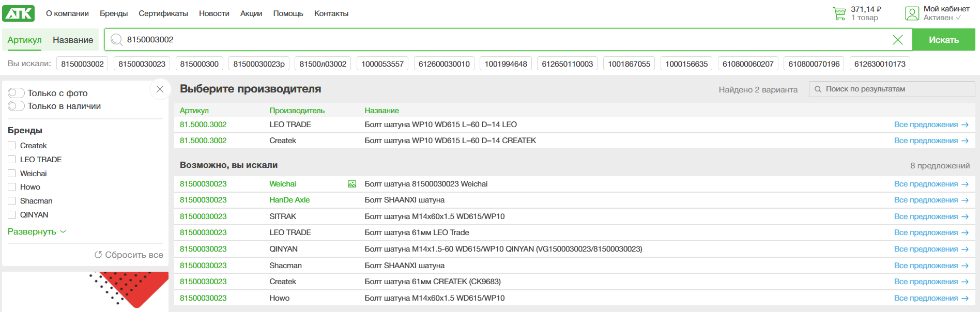Screen dimensions: 980x312
Task: Select recent search 610800070196
Action: click(x=814, y=64)
